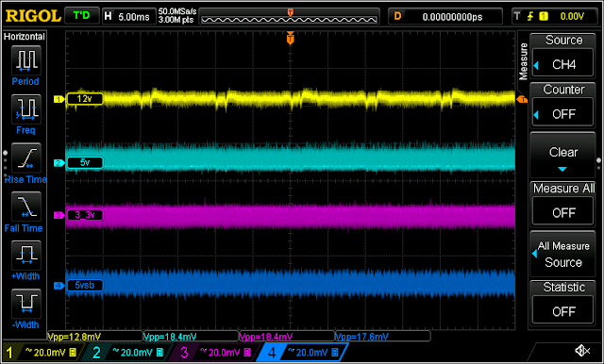Click the trigger edge slope icon

click(x=530, y=16)
